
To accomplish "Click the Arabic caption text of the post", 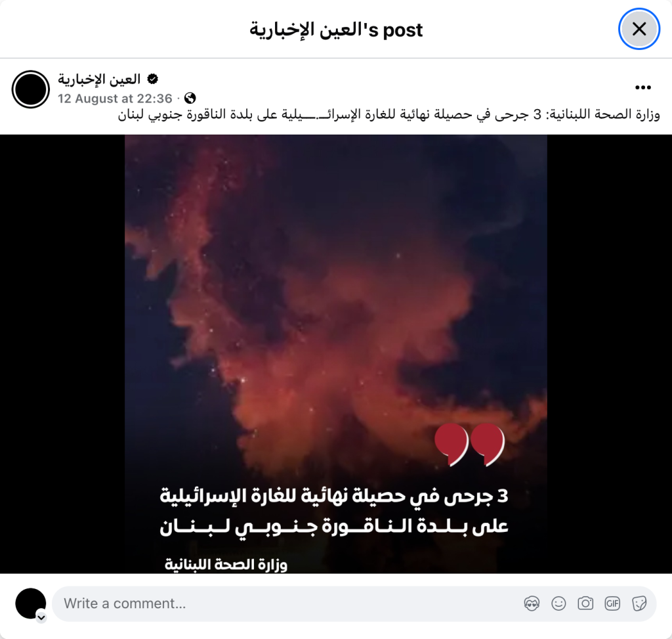I will (389, 114).
